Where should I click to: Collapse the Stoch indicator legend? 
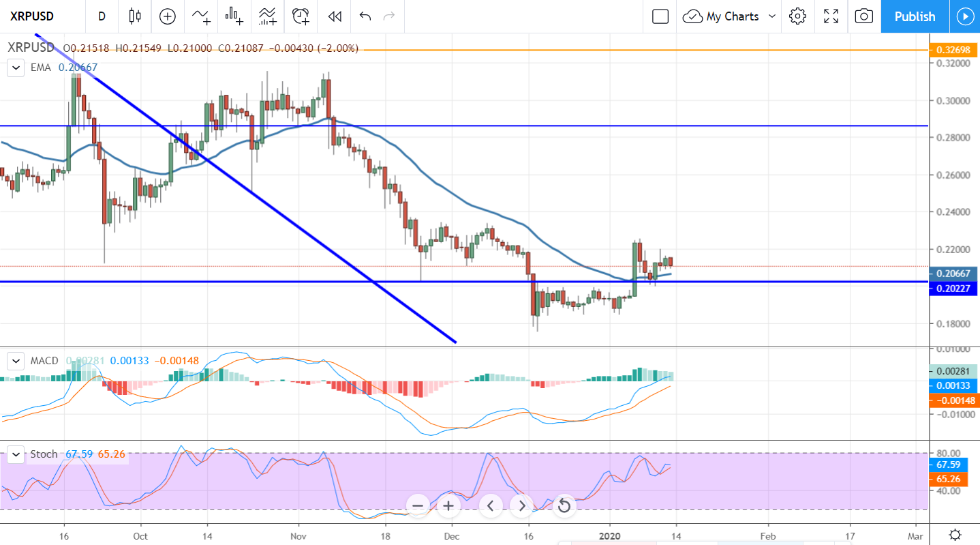click(x=16, y=454)
